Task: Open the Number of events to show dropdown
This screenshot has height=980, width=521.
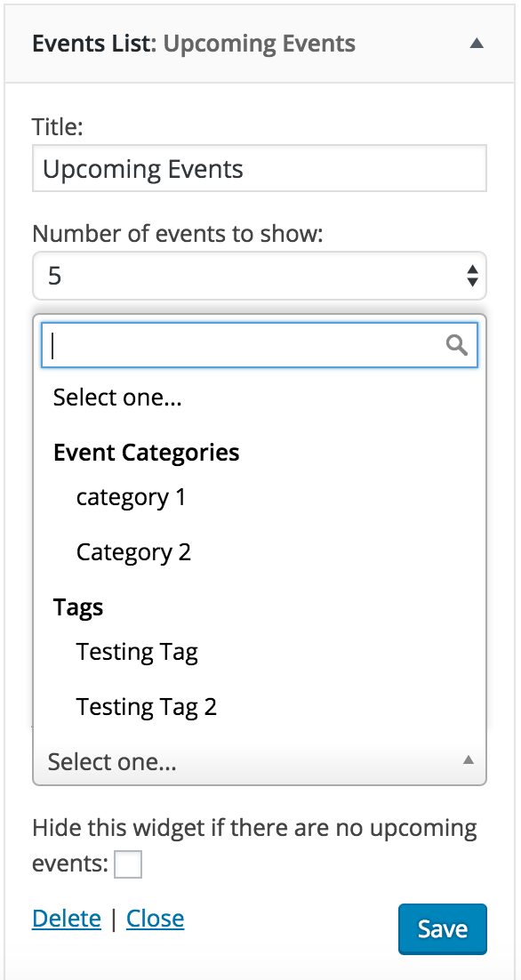Action: click(x=260, y=276)
